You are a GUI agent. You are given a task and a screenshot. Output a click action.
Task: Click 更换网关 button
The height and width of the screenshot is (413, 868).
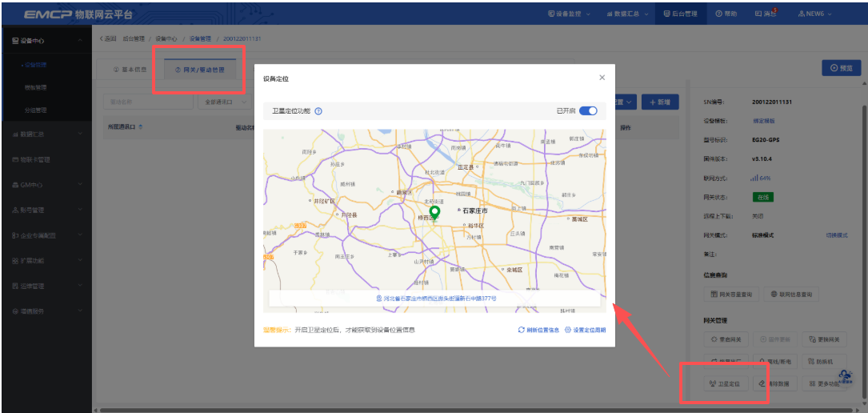click(x=825, y=339)
